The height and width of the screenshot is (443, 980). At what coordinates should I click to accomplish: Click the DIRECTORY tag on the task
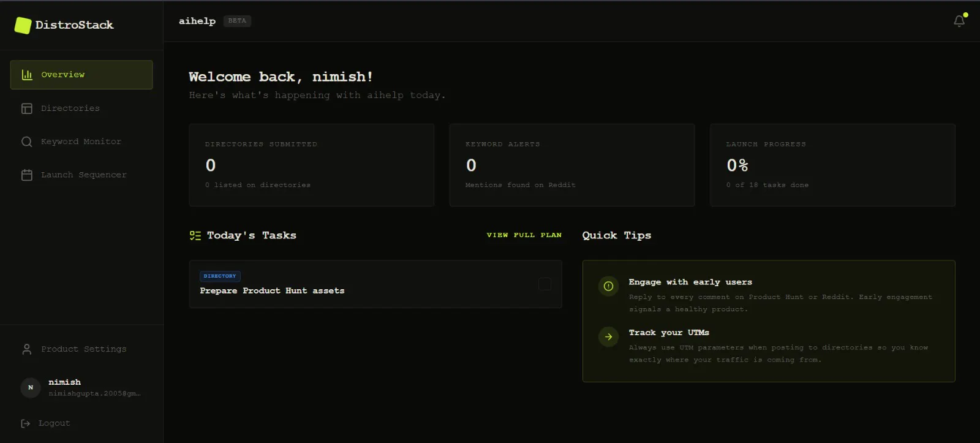click(x=220, y=276)
